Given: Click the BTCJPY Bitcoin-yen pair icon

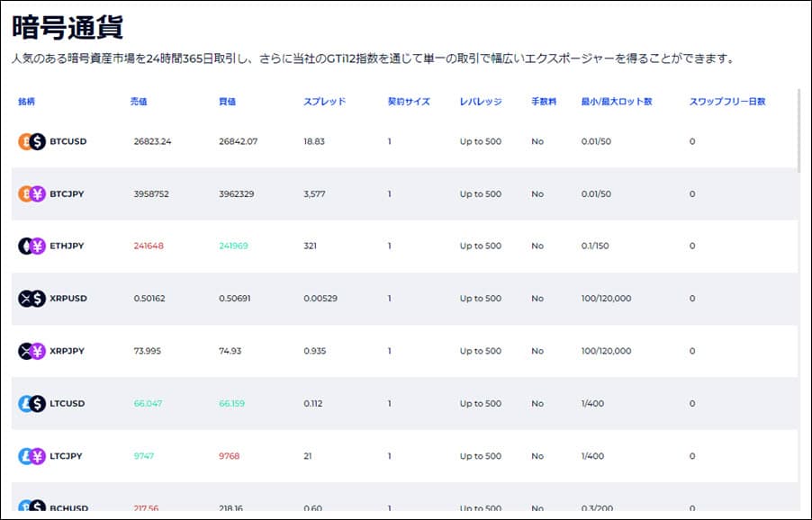Looking at the screenshot, I should (32, 193).
